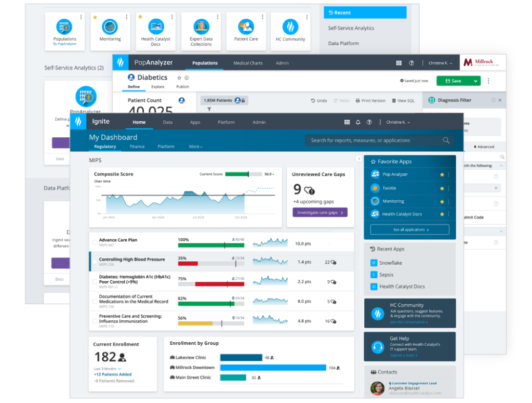
Task: Open the Explore tab under Diabetics
Action: tap(158, 86)
